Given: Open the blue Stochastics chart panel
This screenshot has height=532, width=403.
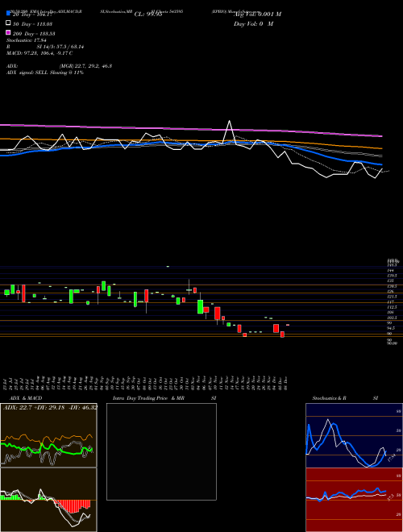Looking at the screenshot, I should (x=354, y=435).
